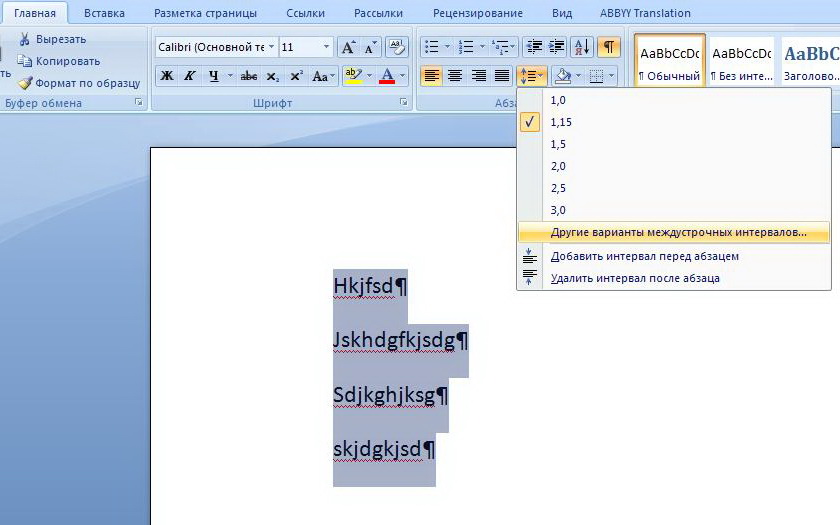Click Копировать in the clipboard group

pyautogui.click(x=66, y=61)
